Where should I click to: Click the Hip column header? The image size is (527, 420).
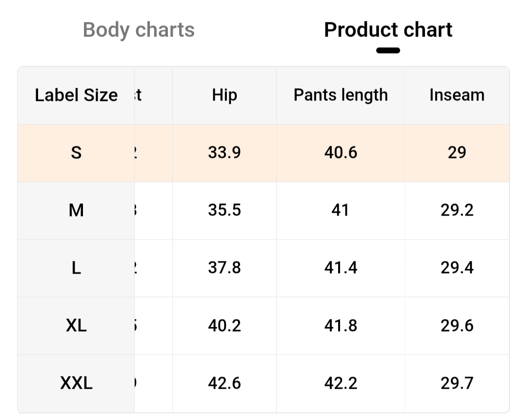[x=224, y=95]
